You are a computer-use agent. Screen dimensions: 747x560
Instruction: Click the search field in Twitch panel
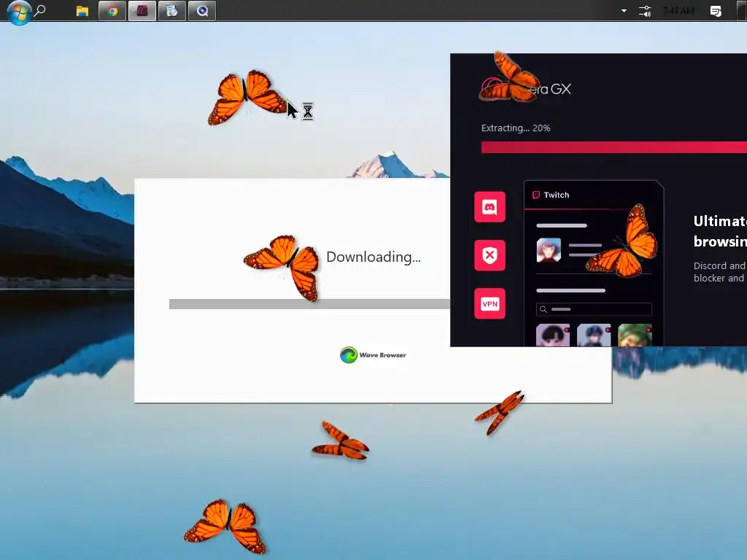(594, 309)
